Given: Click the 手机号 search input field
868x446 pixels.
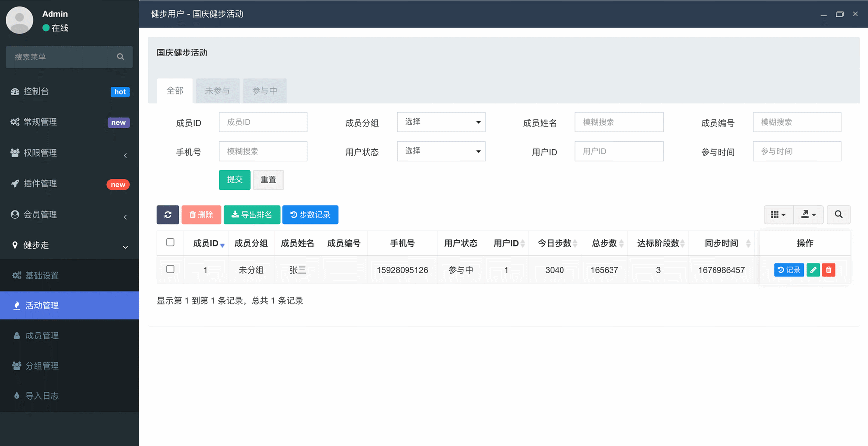Looking at the screenshot, I should (263, 151).
